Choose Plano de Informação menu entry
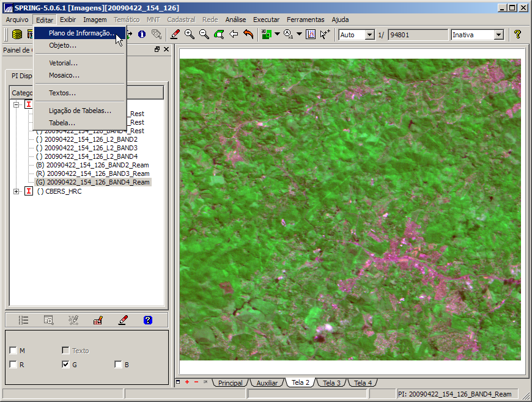Screen dimensions: 532x402 pyautogui.click(x=81, y=33)
